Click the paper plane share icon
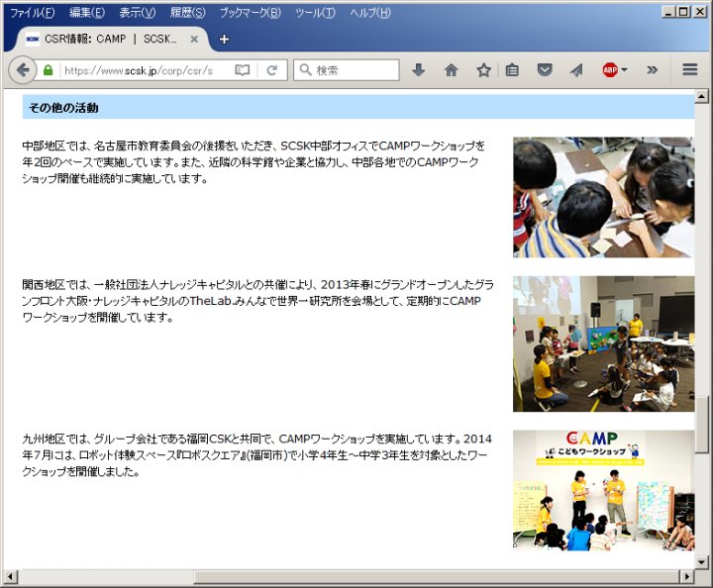 point(576,70)
